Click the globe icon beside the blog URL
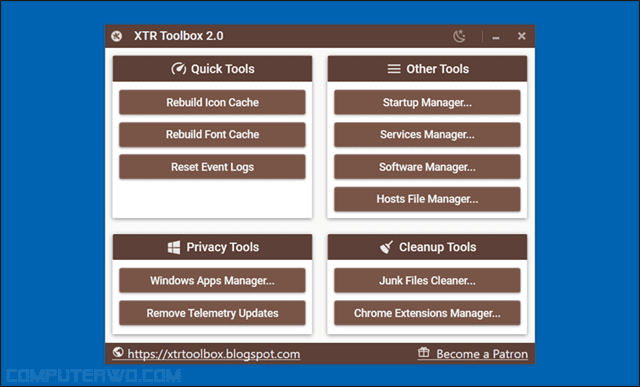The height and width of the screenshot is (387, 640). [x=118, y=352]
